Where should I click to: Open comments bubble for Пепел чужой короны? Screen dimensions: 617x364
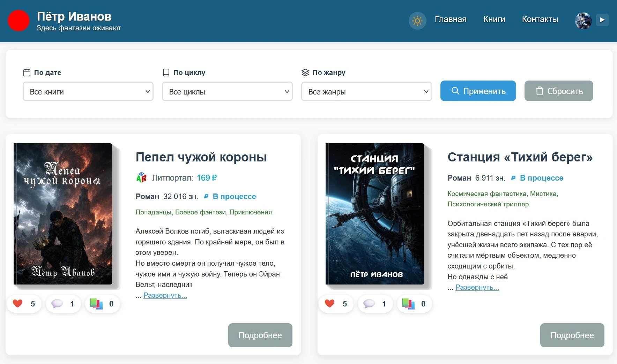57,304
